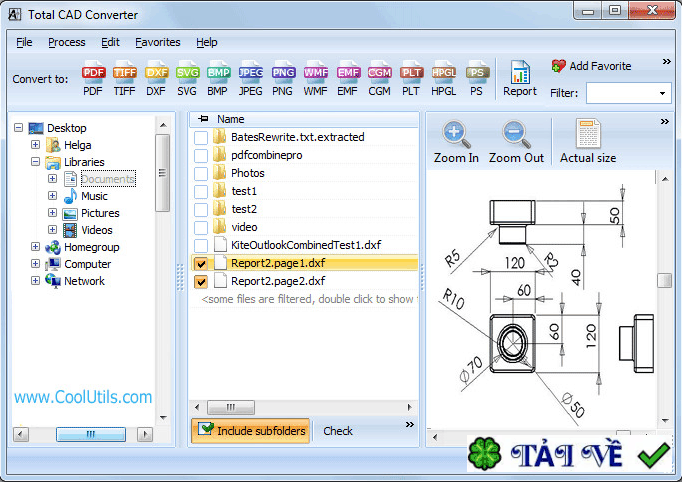The height and width of the screenshot is (482, 682).
Task: Open the File menu
Action: pos(24,42)
